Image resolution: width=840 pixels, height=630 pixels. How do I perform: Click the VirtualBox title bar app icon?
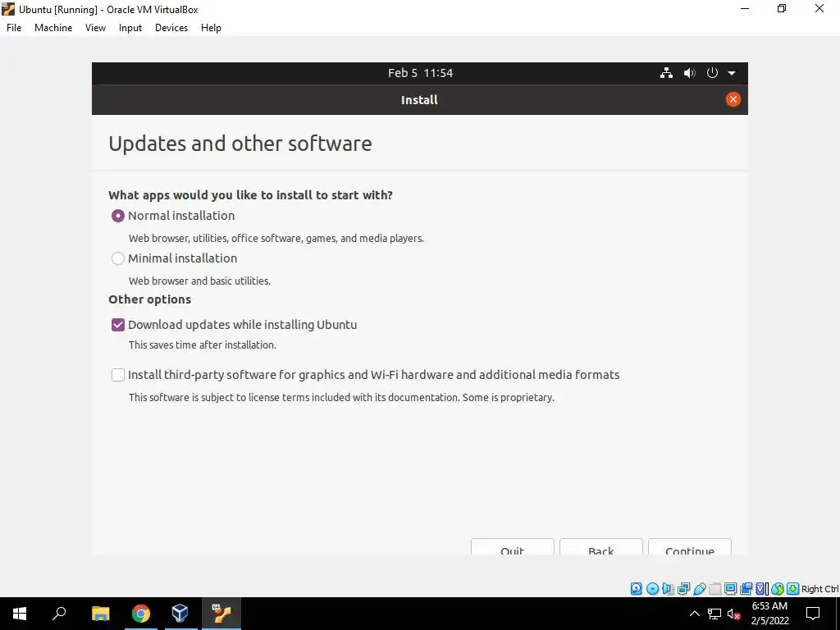click(8, 9)
